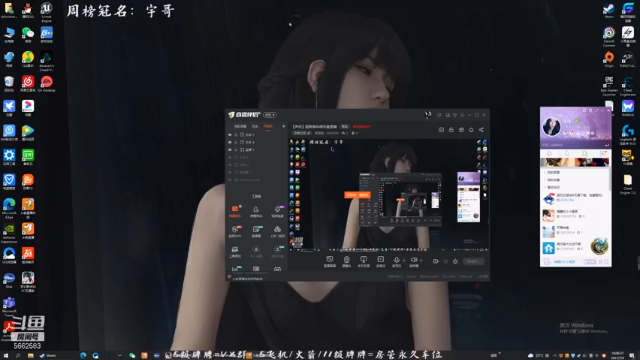
Task: Click the orange button in the preview
Action: [357, 195]
